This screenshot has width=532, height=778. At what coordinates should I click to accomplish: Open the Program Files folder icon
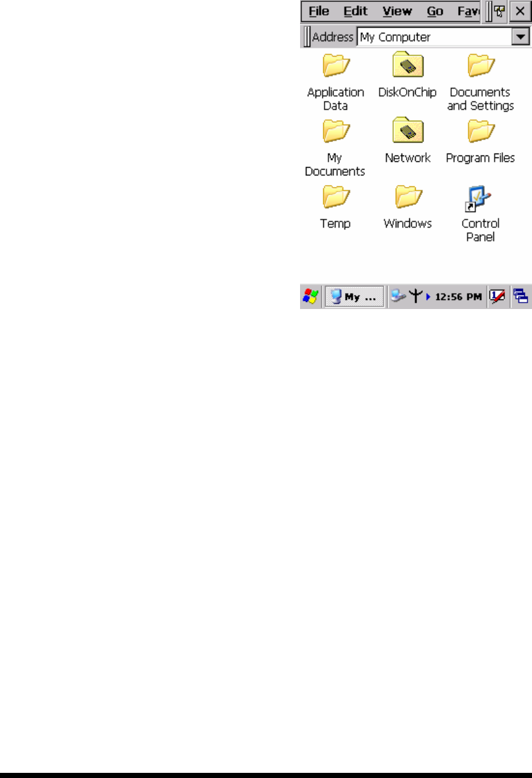[481, 130]
